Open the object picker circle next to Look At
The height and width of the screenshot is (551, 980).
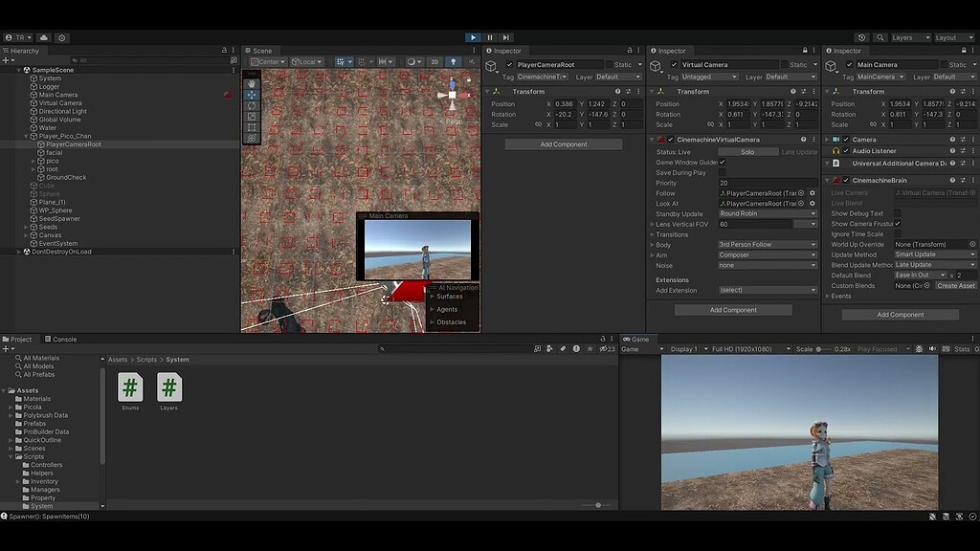pos(800,203)
